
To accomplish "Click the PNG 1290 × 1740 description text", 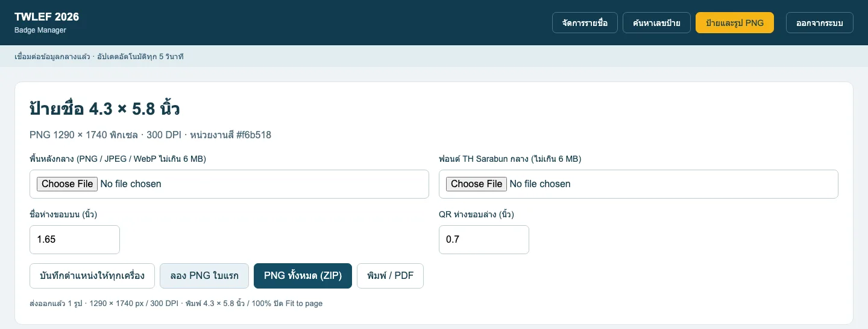I will (150, 135).
